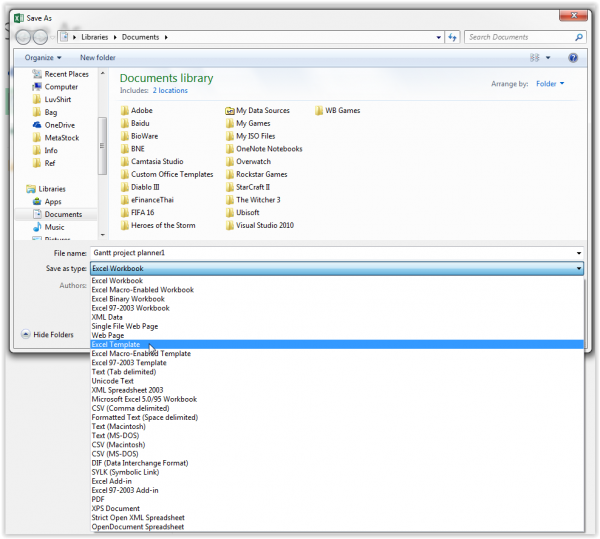This screenshot has width=600, height=539.
Task: Click the refresh icon beside address bar
Action: click(452, 37)
